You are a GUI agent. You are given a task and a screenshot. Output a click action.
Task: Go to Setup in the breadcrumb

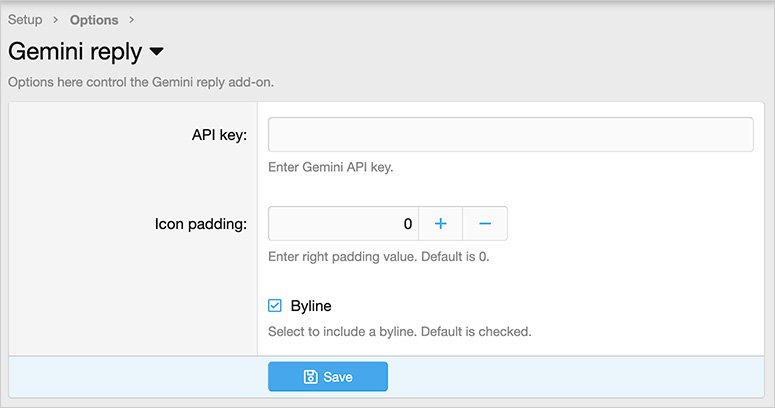pyautogui.click(x=25, y=20)
